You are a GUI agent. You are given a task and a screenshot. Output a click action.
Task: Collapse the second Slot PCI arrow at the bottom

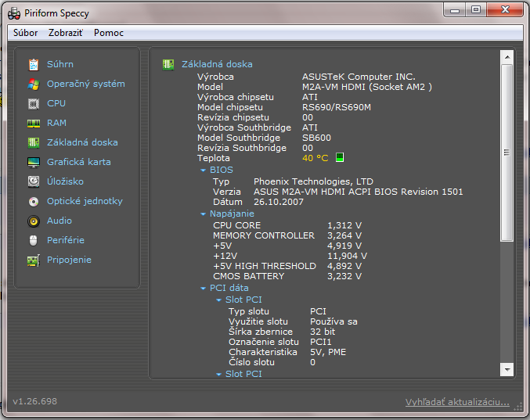(218, 375)
